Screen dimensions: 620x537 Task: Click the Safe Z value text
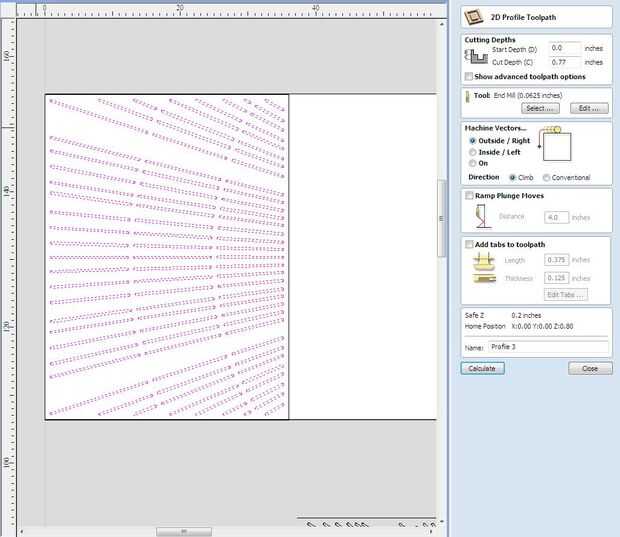point(526,315)
